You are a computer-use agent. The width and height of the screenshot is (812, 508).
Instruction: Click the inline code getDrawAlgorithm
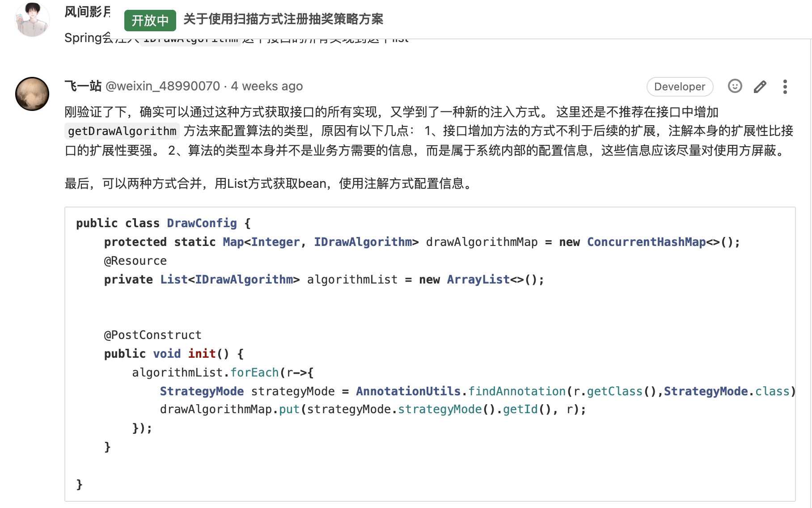coord(122,131)
